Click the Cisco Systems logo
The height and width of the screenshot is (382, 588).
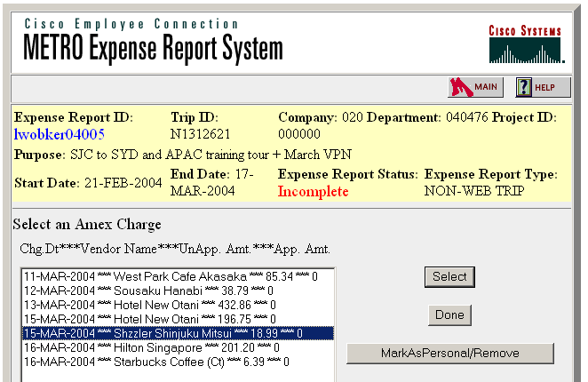point(526,44)
